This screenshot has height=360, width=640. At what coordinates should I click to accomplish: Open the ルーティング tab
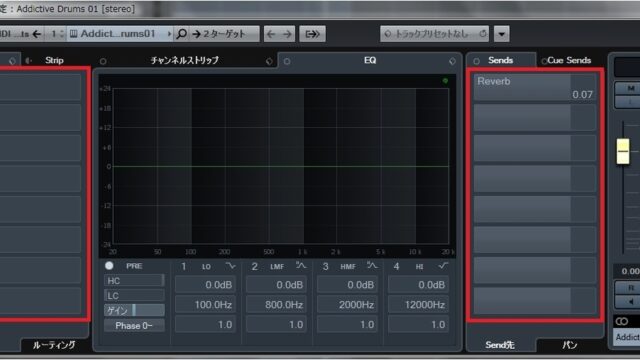tap(54, 345)
